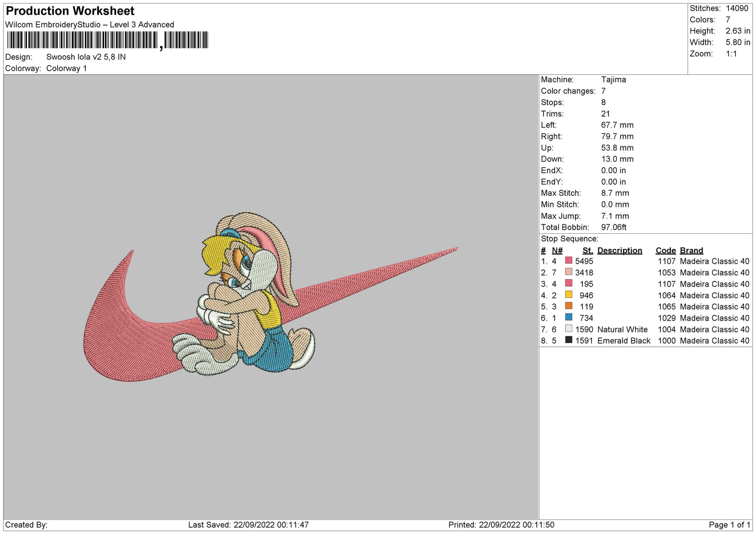Click the Min Stitch value '0.0 mm'
Image resolution: width=756 pixels, height=534 pixels.
click(615, 204)
